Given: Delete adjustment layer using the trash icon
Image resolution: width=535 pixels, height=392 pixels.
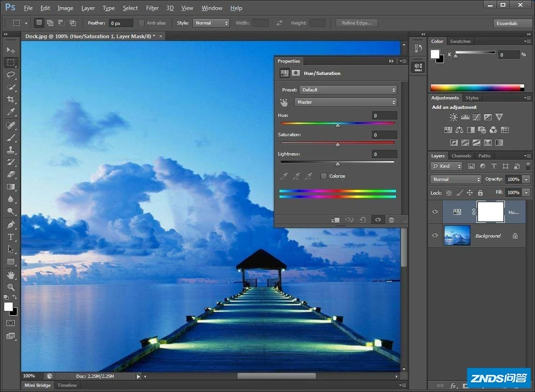Looking at the screenshot, I should 391,220.
